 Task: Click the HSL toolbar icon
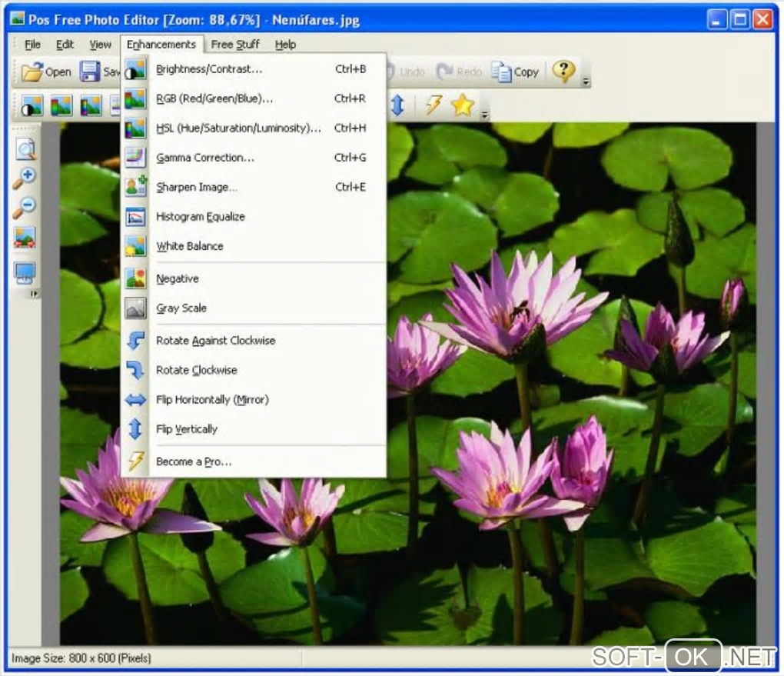91,105
